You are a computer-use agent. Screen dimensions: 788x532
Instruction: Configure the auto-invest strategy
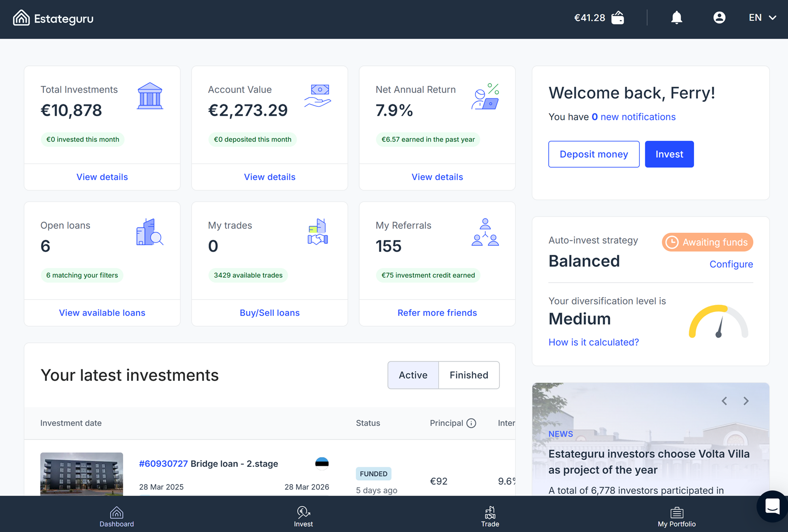click(731, 265)
